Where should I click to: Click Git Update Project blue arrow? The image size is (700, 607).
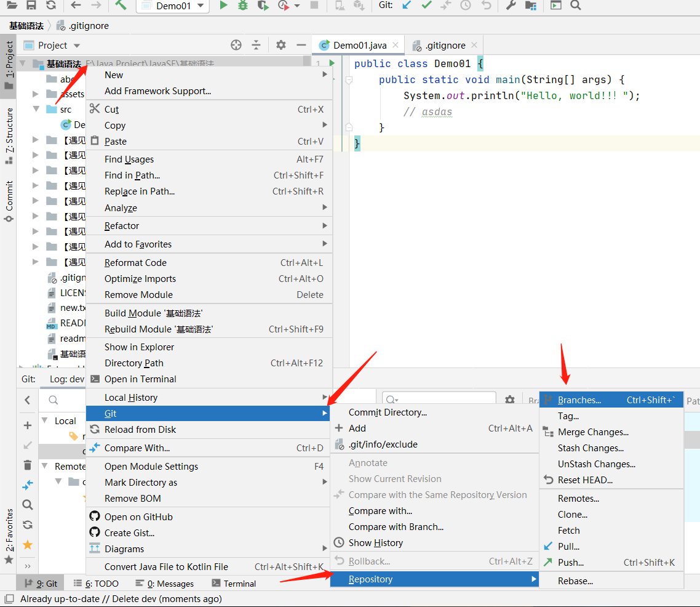[x=407, y=6]
